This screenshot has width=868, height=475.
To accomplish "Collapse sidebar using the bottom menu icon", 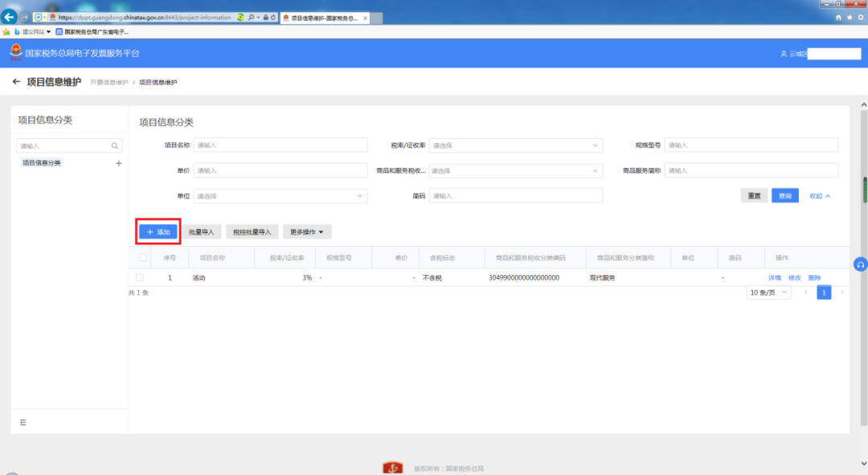I will [x=23, y=423].
